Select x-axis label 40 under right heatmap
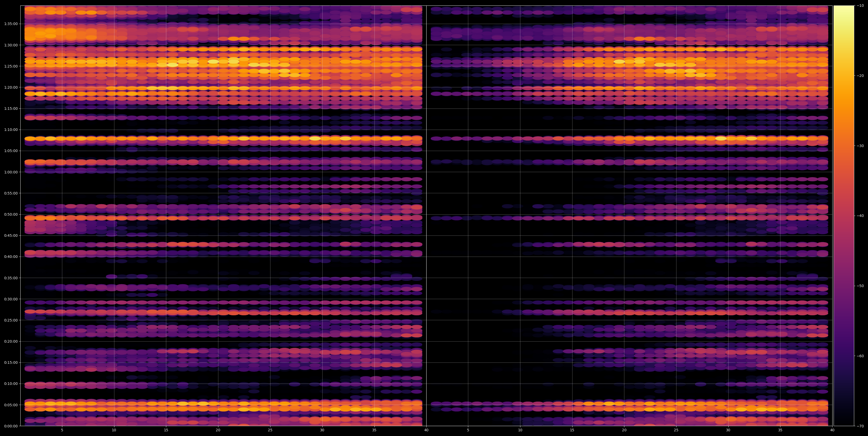 832,430
